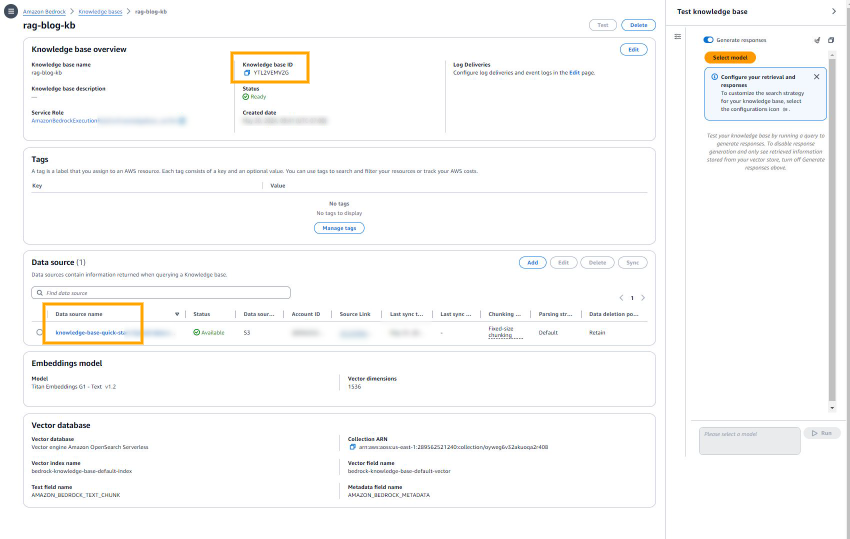Click the AMAZON_BEDROCK_METADATA value
850x539 pixels.
(x=389, y=495)
